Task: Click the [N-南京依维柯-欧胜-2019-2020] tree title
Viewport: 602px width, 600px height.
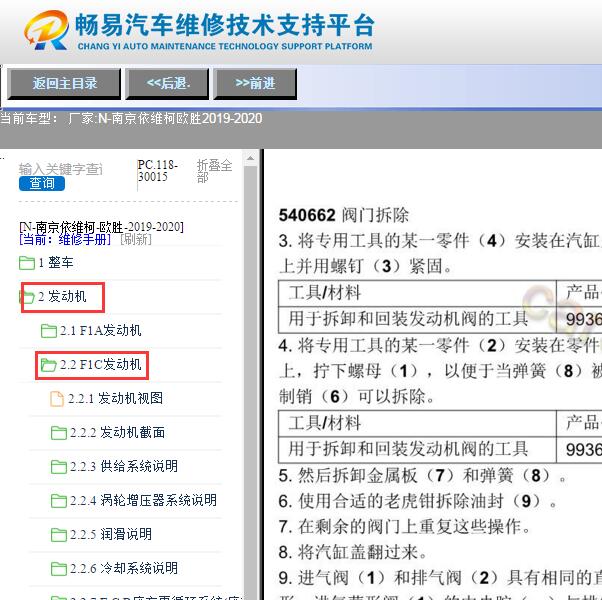Action: tap(101, 227)
